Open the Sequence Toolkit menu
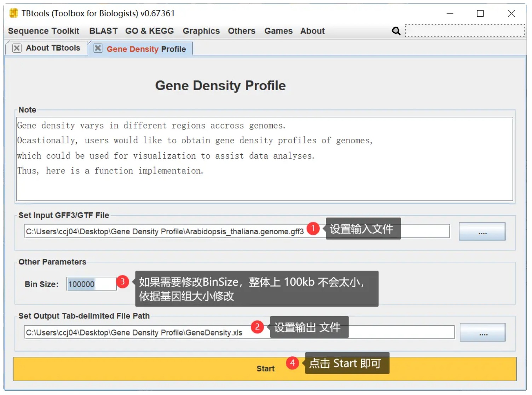The height and width of the screenshot is (395, 532). (x=44, y=31)
